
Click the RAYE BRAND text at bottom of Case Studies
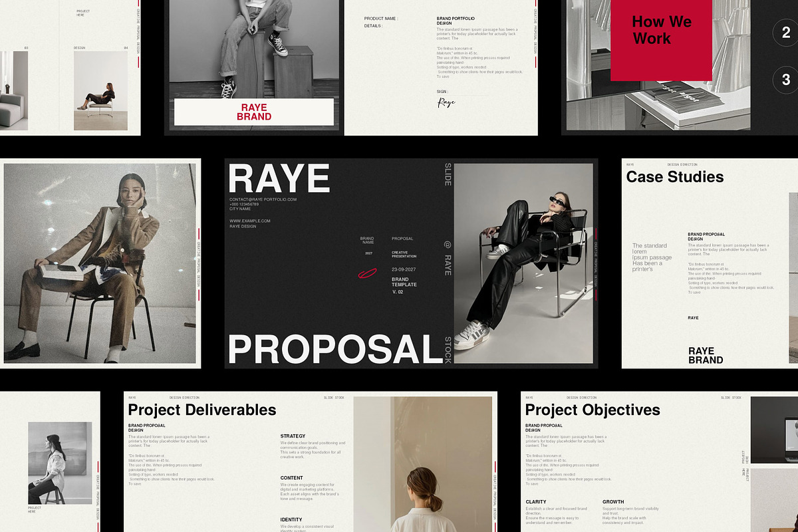tap(706, 356)
